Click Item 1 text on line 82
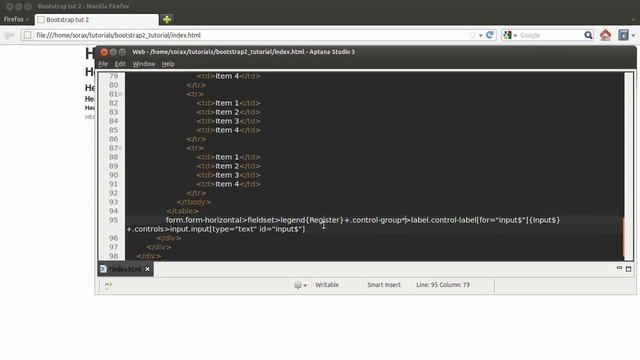Viewport: 640px width, 360px height. point(227,103)
